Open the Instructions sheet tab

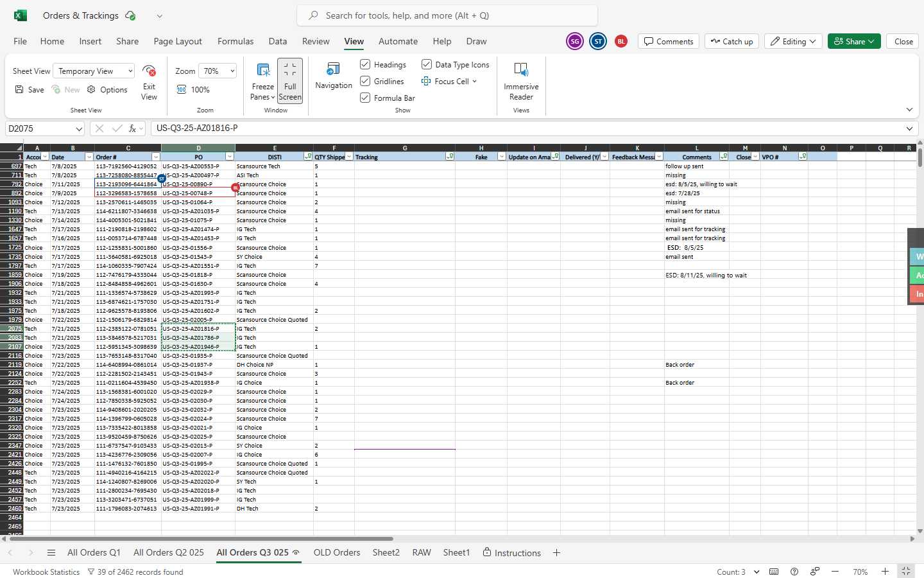[512, 552]
